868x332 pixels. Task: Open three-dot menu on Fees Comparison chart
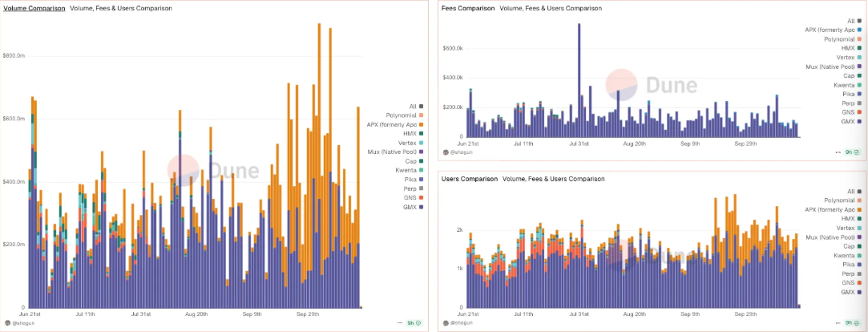click(x=838, y=152)
